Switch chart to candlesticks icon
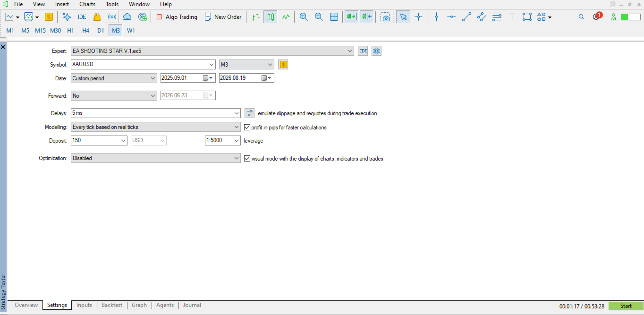Image resolution: width=644 pixels, height=315 pixels. 271,17
